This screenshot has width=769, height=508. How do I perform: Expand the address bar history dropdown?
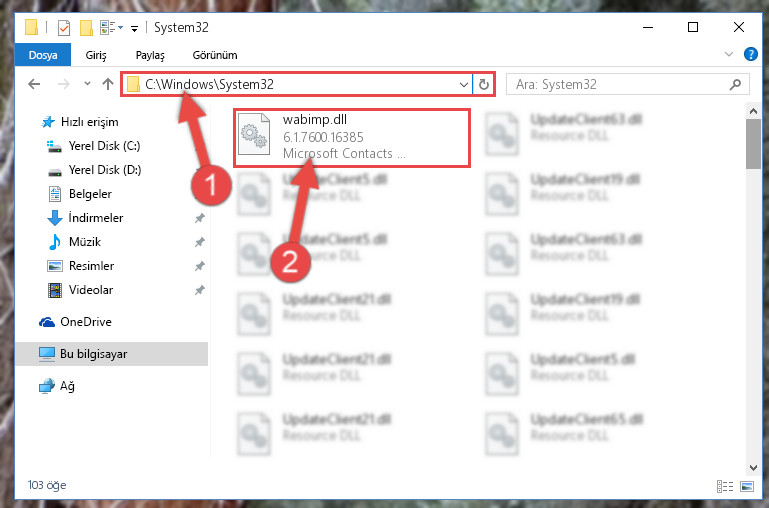click(463, 84)
